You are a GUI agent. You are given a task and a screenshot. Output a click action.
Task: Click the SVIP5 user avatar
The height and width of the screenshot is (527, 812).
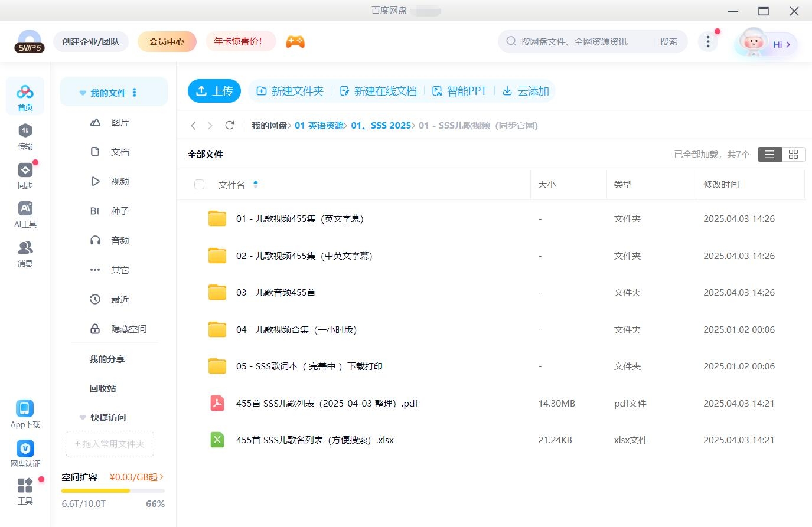[x=30, y=41]
